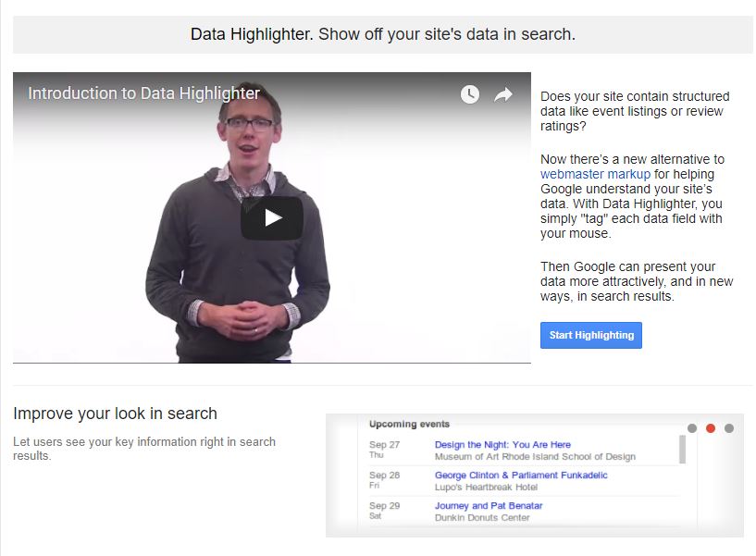Click Museum of Art Rhode Island venue text
The width and height of the screenshot is (756, 556).
[535, 457]
